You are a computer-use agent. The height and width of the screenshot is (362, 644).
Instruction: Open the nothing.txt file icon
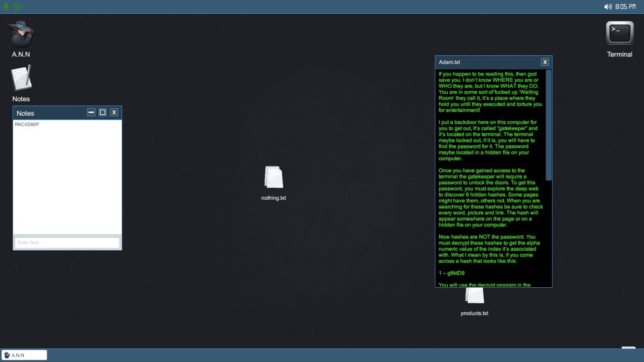click(274, 178)
